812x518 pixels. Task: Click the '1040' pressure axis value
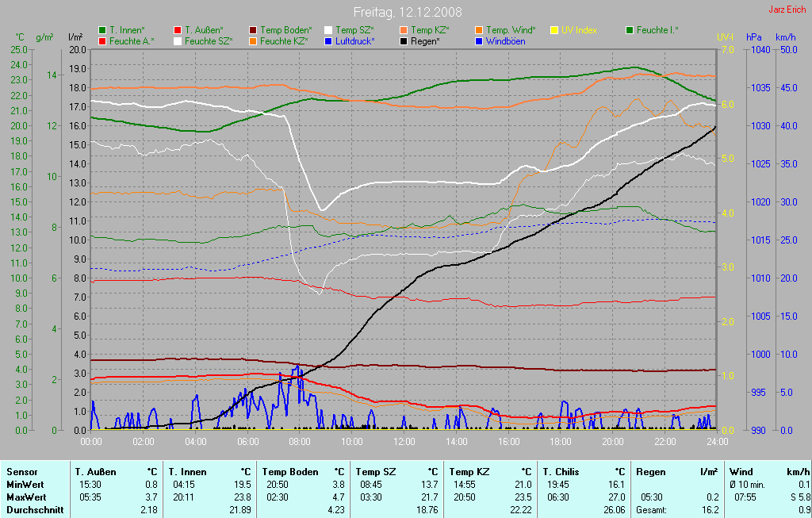pos(760,50)
